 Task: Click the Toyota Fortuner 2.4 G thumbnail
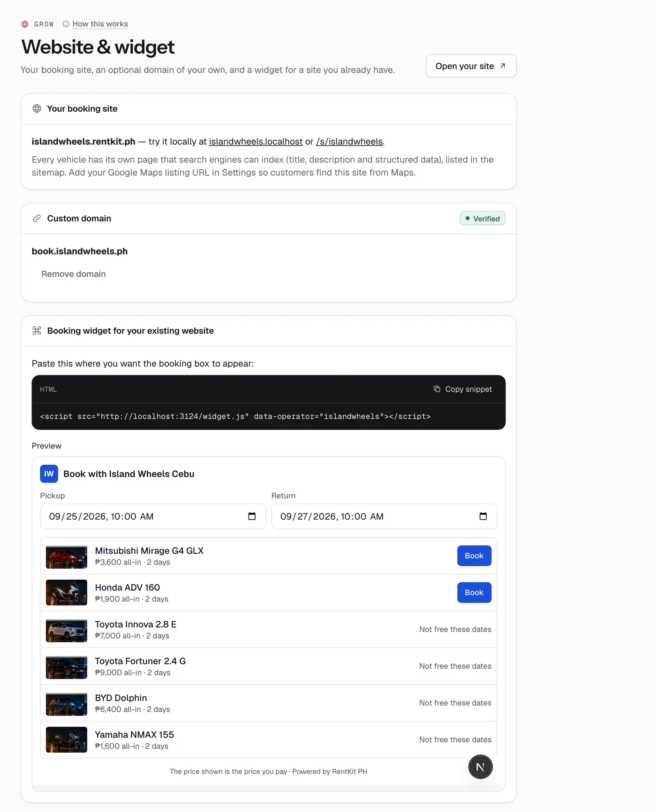click(x=66, y=666)
